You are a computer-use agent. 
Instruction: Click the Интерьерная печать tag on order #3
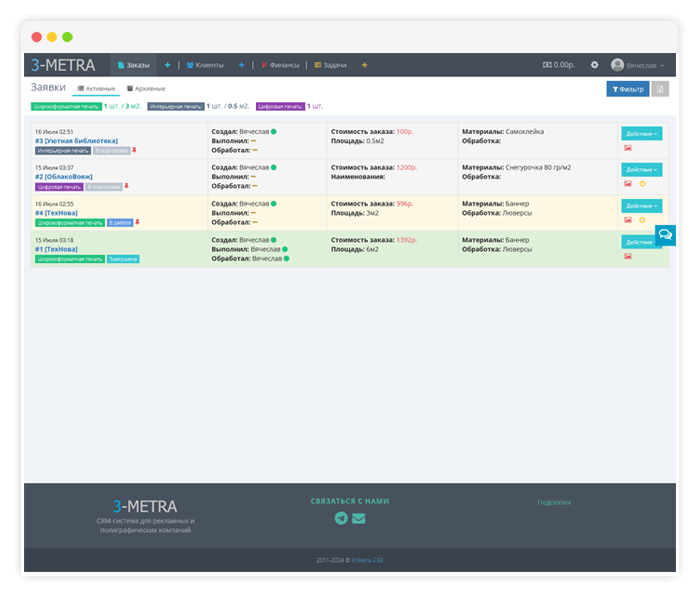63,151
